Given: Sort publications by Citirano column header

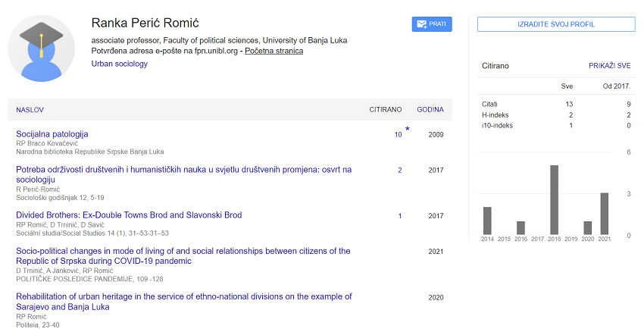Looking at the screenshot, I should (385, 110).
